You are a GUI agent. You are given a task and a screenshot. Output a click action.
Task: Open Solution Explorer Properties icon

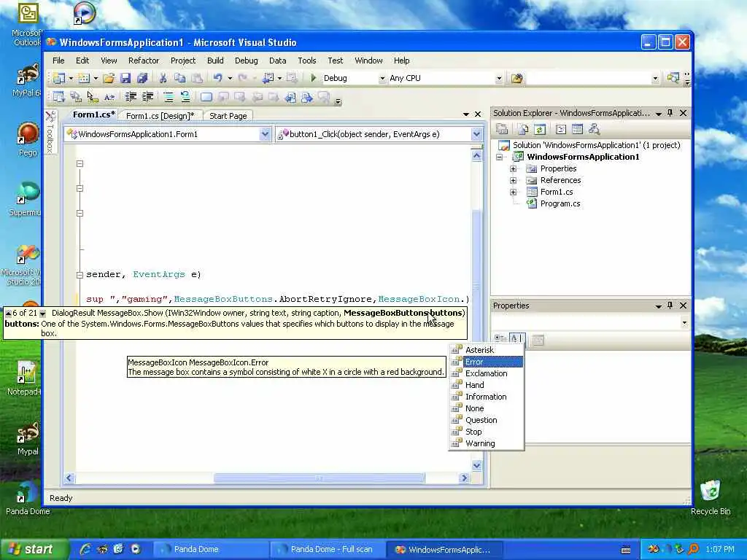click(502, 129)
